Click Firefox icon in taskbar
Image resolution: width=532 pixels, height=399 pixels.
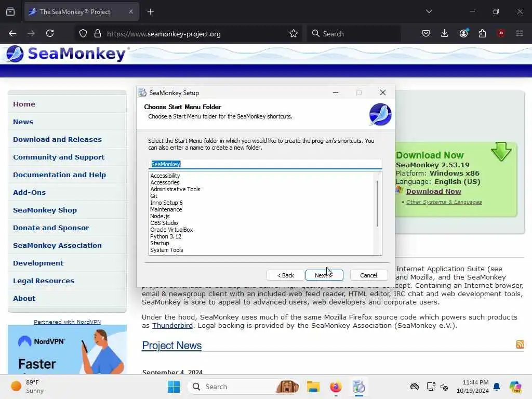pyautogui.click(x=336, y=387)
